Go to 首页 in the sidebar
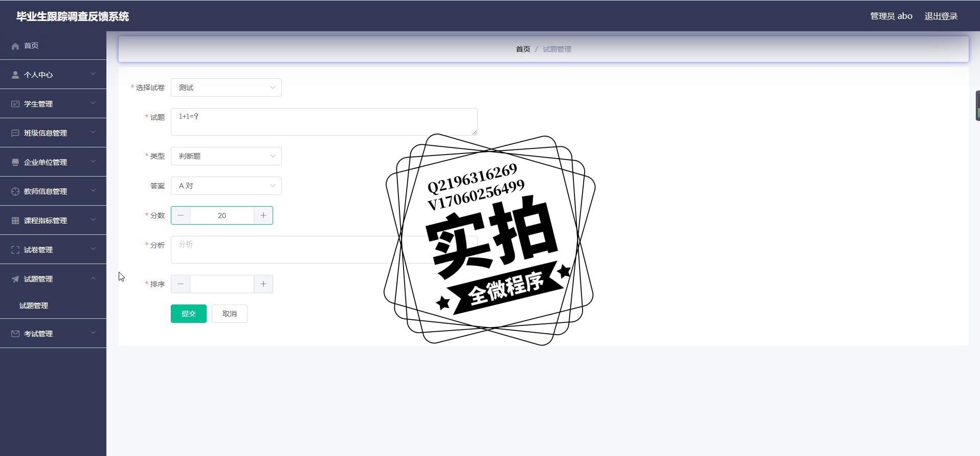The width and height of the screenshot is (980, 456). tap(53, 46)
